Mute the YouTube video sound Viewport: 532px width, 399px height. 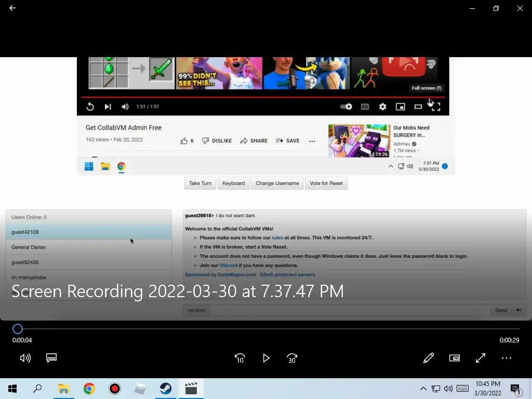(x=125, y=107)
